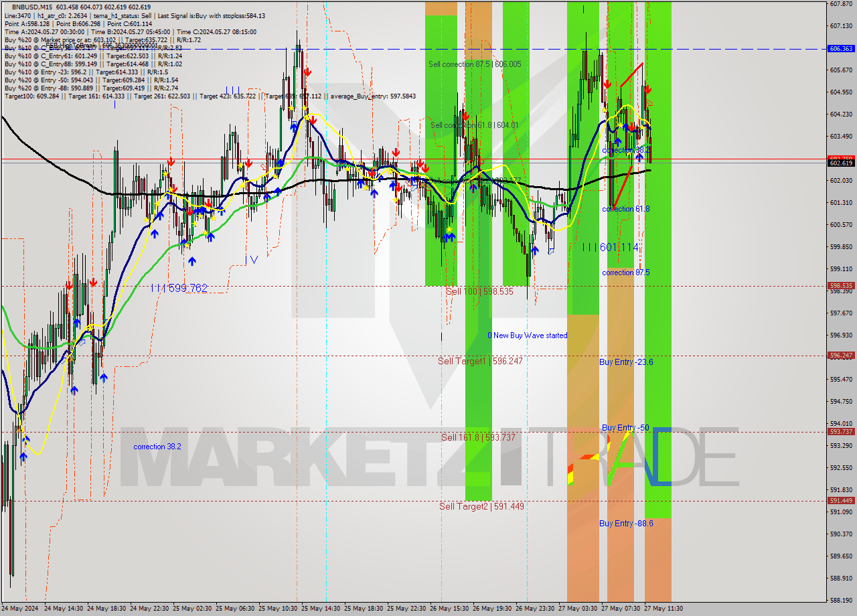The width and height of the screenshot is (857, 616).
Task: Click the red 591.449 price axis tag
Action: (841, 501)
